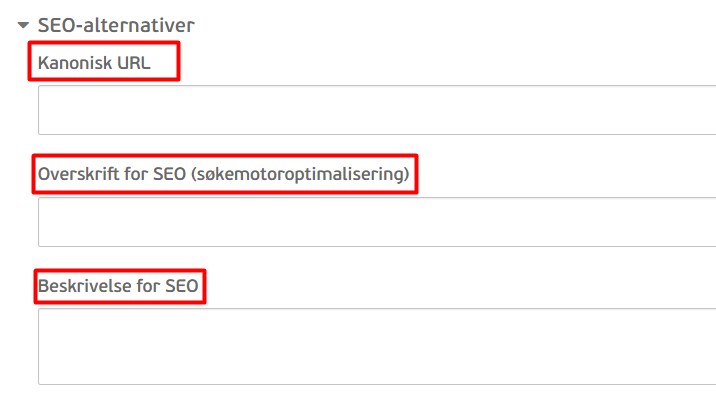Viewport: 716px width, 415px height.
Task: Activate the large field under Beskrivelse for SEO
Action: (x=377, y=347)
